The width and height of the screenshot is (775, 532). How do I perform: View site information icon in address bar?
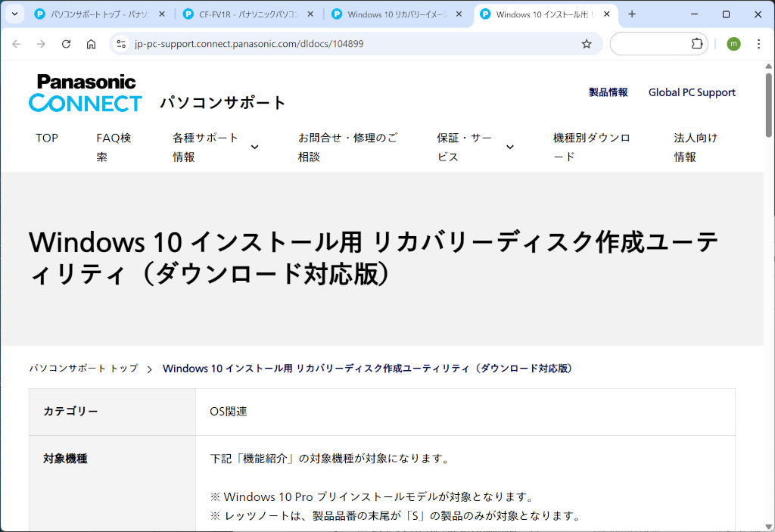[121, 44]
